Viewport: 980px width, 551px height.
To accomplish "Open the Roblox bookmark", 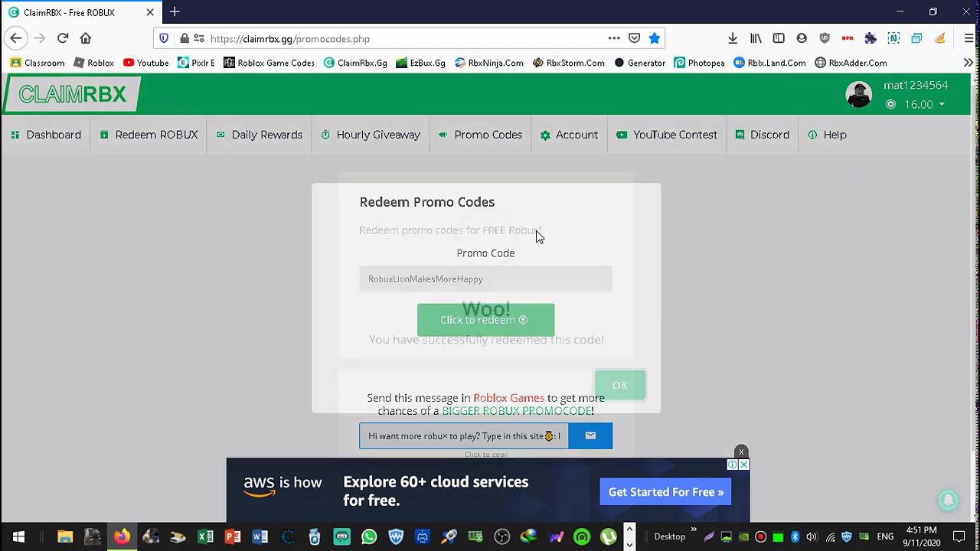I will point(94,63).
